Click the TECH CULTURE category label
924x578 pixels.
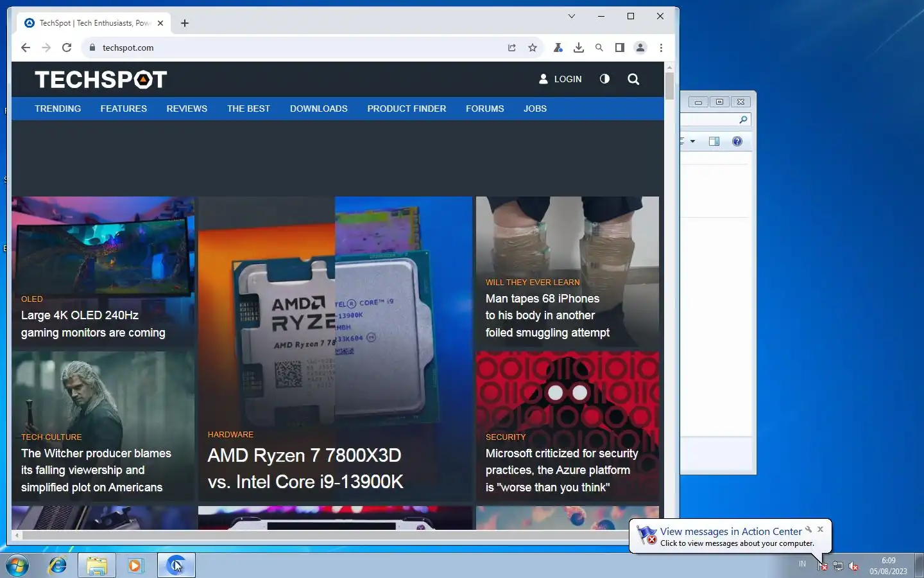(x=51, y=437)
